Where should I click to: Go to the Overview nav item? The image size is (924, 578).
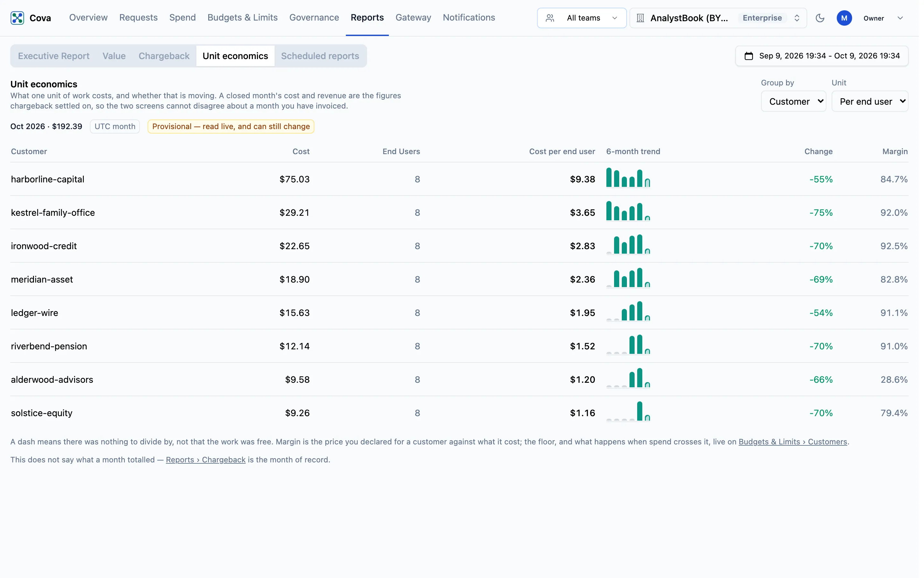pos(88,18)
